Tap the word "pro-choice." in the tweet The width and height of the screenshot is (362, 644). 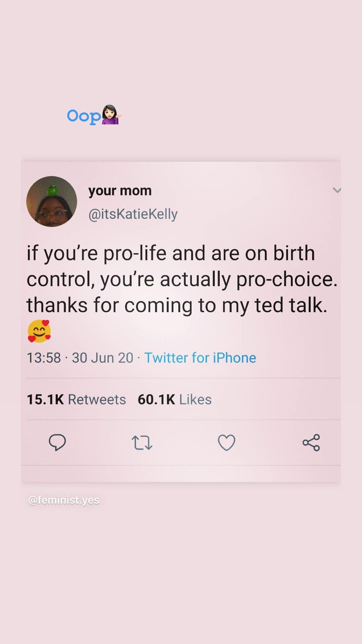click(287, 279)
